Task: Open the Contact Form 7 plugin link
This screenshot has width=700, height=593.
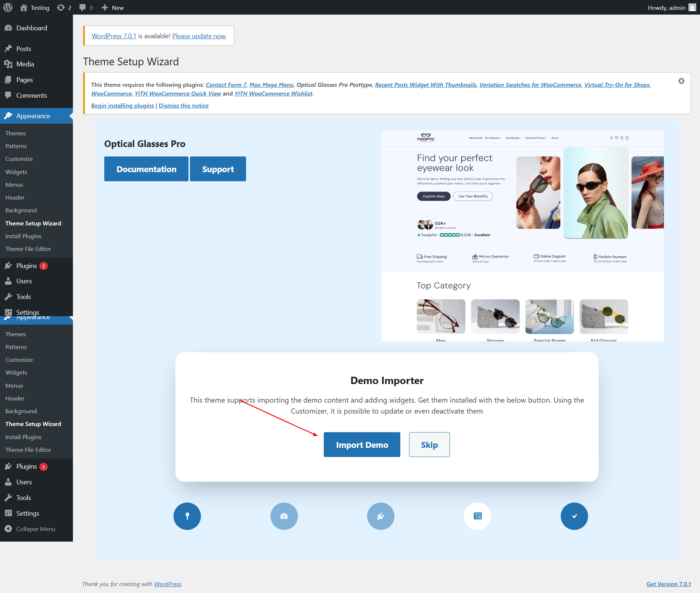Action: [x=226, y=85]
